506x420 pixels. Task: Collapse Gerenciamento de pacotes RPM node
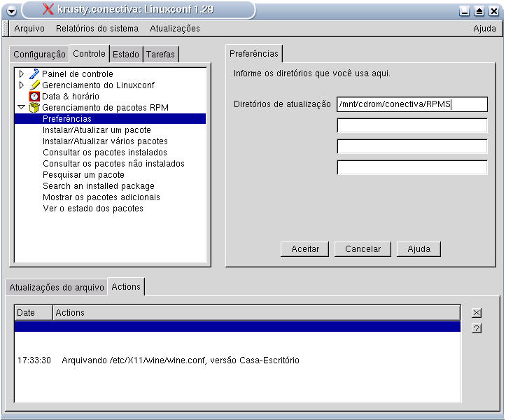[22, 107]
